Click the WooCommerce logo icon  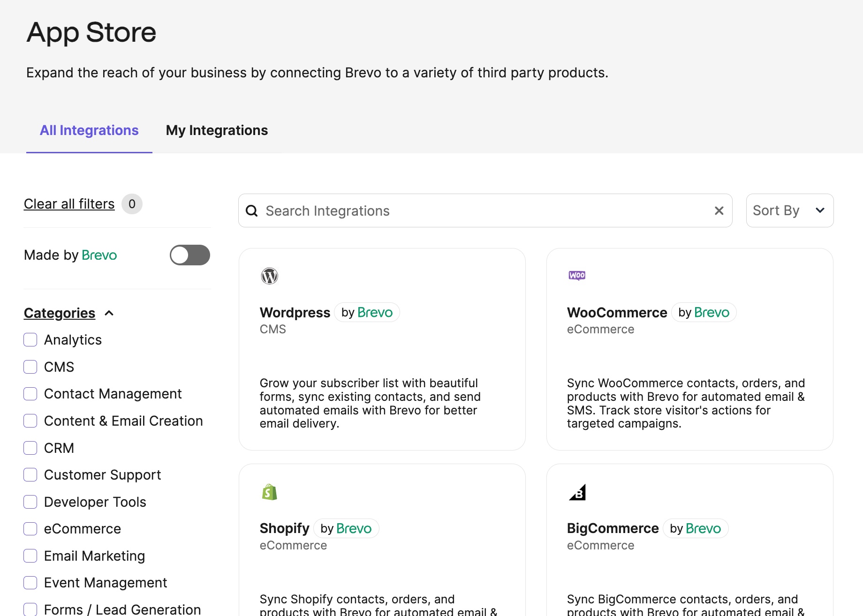tap(576, 275)
